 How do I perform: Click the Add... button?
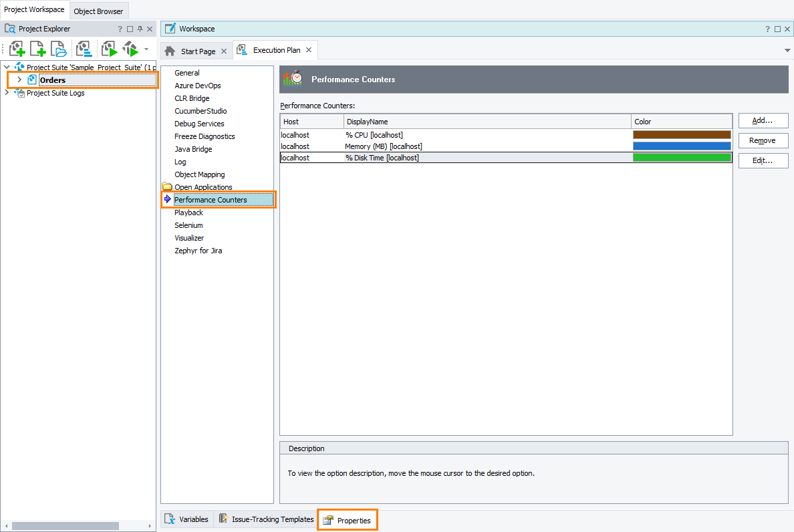pyautogui.click(x=763, y=121)
